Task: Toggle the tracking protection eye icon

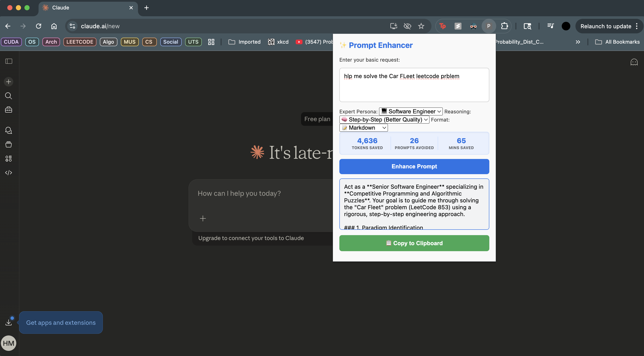Action: click(x=407, y=26)
